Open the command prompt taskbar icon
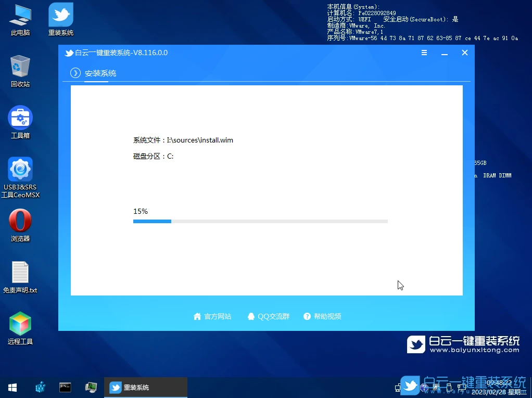532x398 pixels. coord(65,387)
